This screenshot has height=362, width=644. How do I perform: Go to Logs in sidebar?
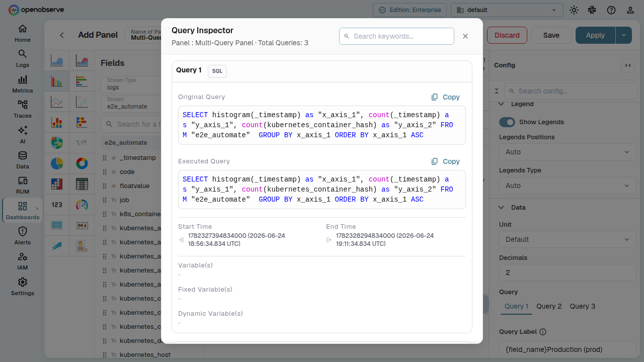(23, 58)
